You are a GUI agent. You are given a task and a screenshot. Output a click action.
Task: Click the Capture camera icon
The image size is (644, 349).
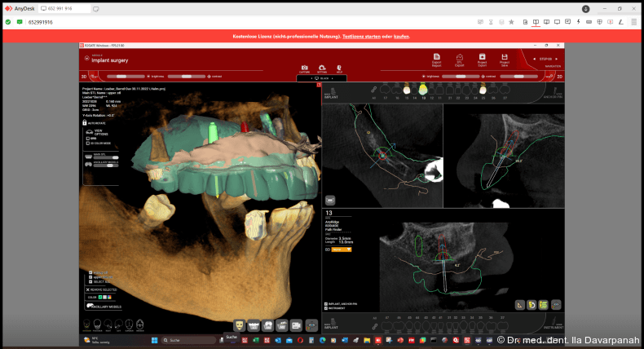(304, 68)
